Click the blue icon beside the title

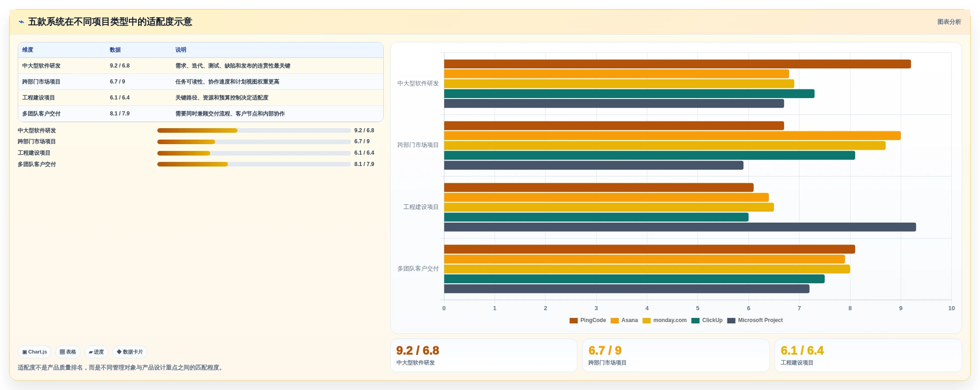click(21, 22)
